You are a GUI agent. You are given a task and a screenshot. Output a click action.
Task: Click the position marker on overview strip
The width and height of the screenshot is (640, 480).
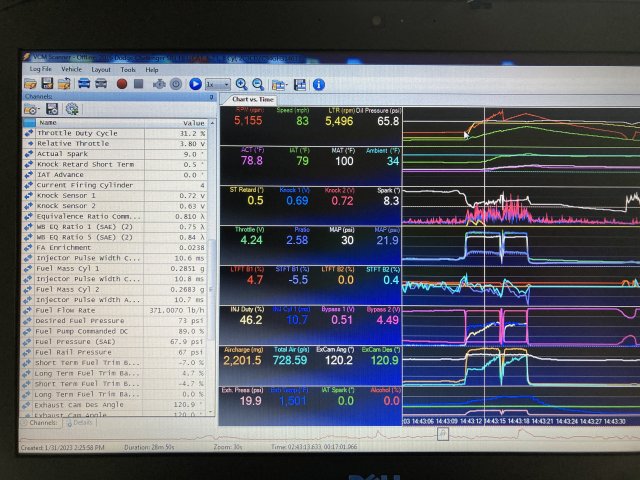coord(443,434)
